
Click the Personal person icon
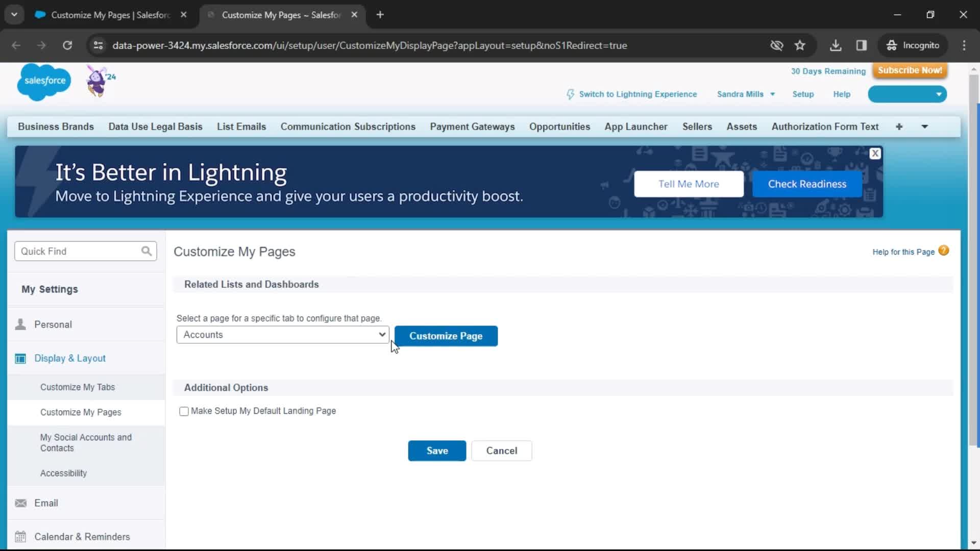20,324
